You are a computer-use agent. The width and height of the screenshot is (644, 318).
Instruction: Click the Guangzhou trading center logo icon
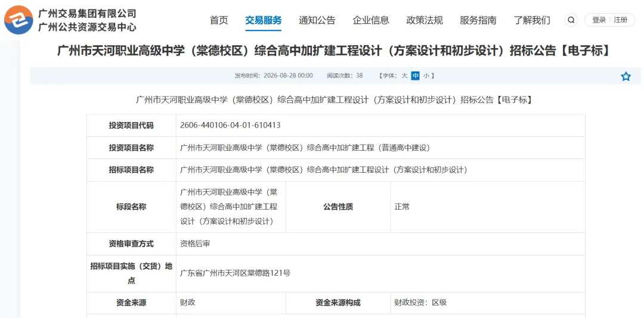click(18, 20)
